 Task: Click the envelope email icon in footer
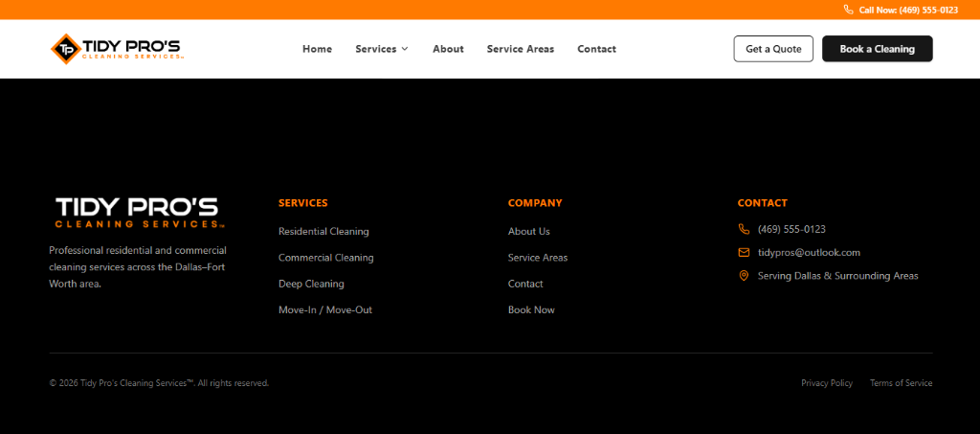tap(744, 253)
